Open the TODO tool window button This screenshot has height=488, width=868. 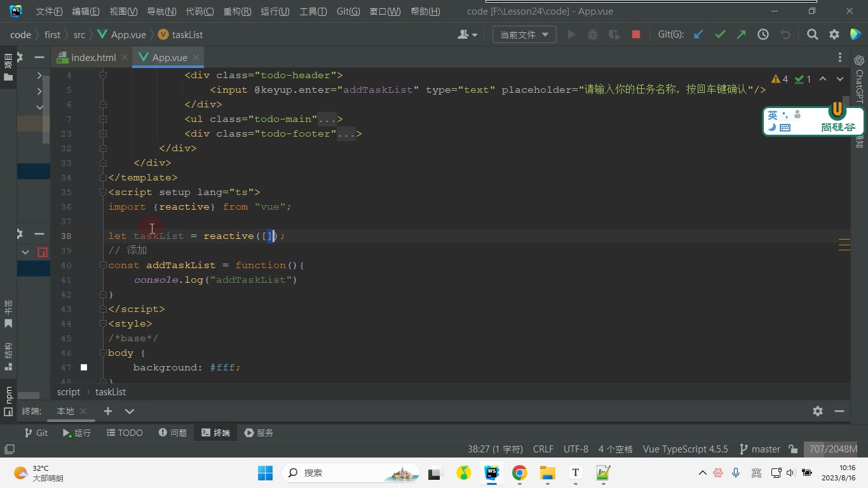125,433
